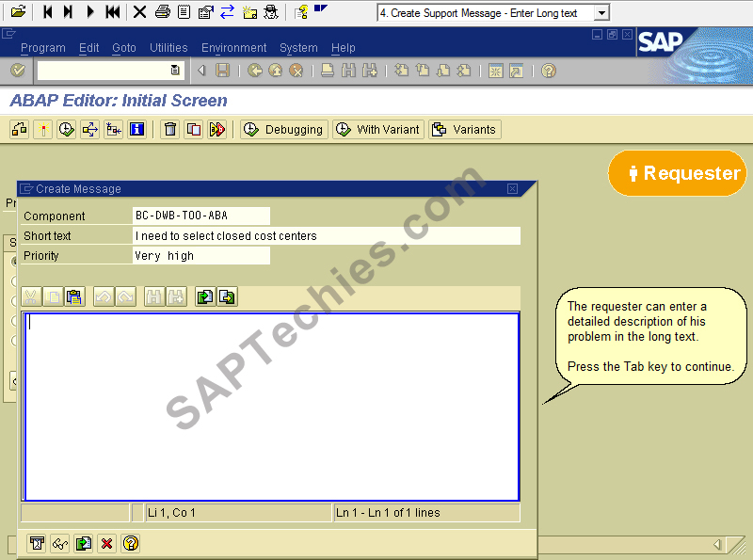753x560 pixels.
Task: Click the Debugging button
Action: [283, 129]
